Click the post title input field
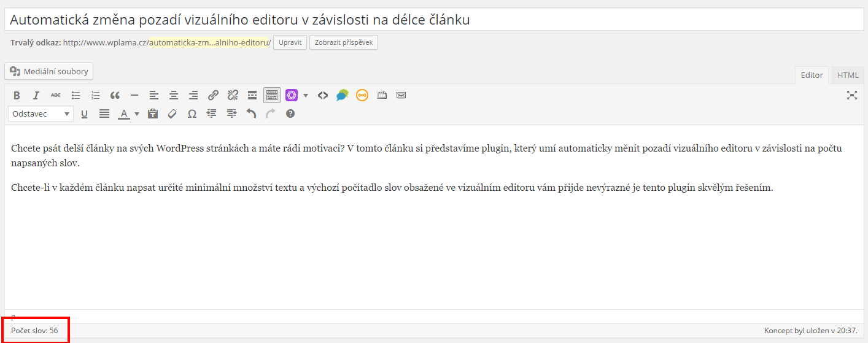 pos(434,20)
